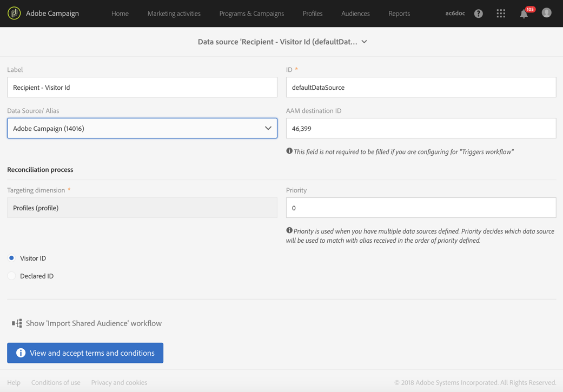Open the help question mark icon
This screenshot has width=563, height=392.
(x=479, y=14)
